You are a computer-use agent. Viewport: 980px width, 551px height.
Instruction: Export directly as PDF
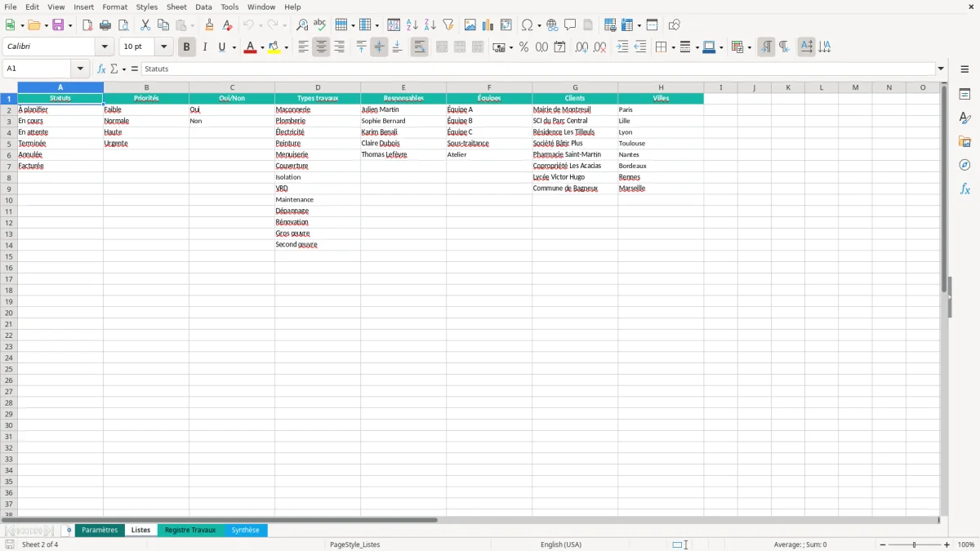point(87,24)
